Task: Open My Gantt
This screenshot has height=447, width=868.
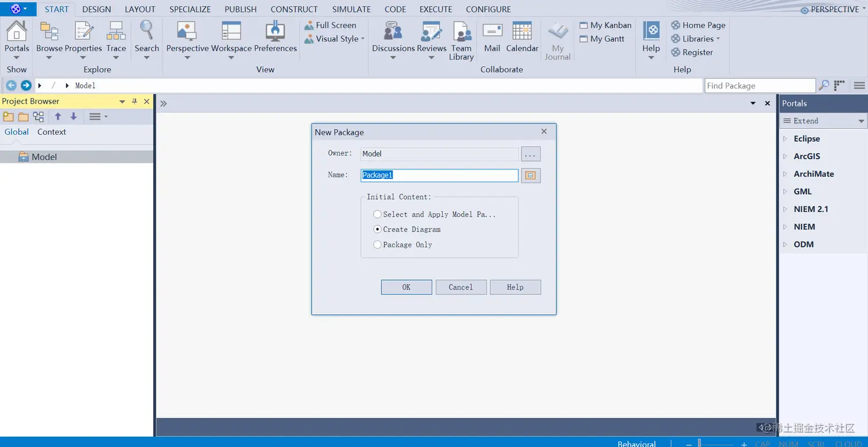Action: tap(602, 39)
